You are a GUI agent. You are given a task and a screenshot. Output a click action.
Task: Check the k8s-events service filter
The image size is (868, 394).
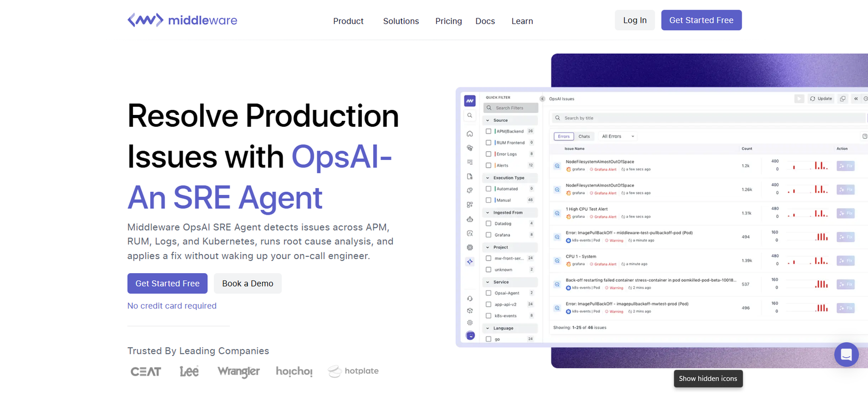pyautogui.click(x=488, y=315)
